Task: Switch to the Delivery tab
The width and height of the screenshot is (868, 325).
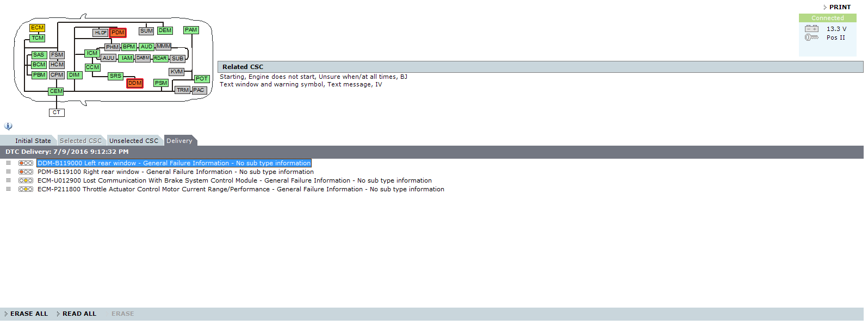Action: [179, 141]
